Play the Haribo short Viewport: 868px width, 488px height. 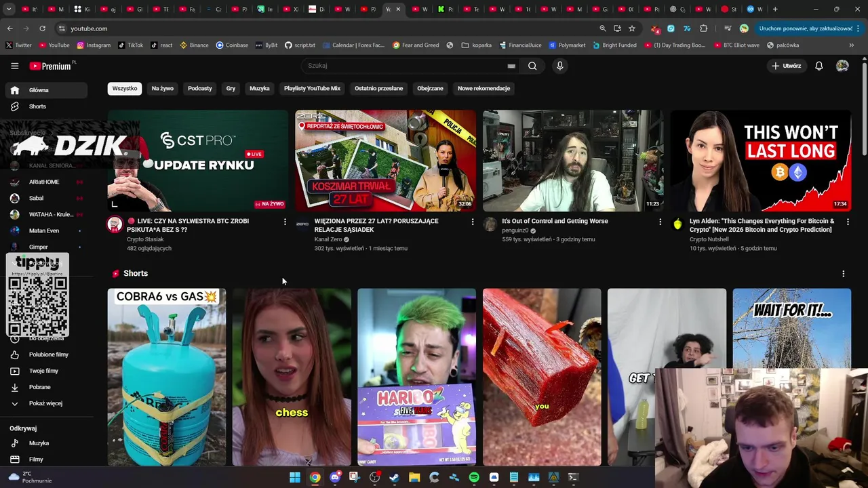pos(416,377)
